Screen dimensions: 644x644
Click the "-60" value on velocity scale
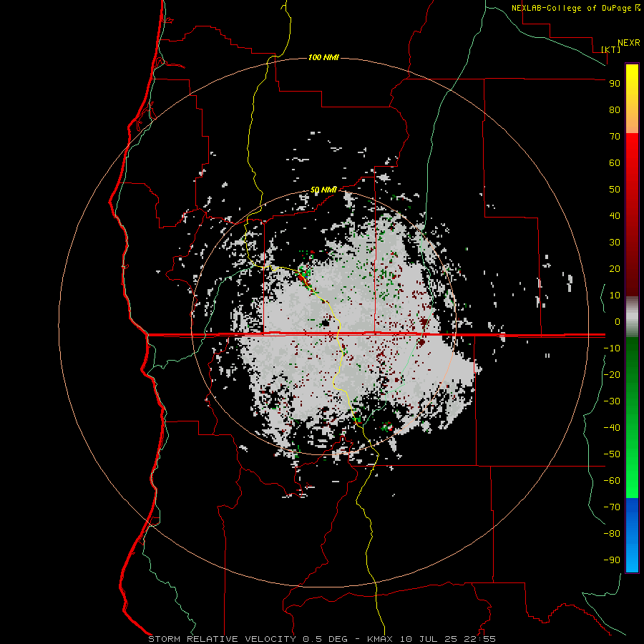click(x=612, y=481)
